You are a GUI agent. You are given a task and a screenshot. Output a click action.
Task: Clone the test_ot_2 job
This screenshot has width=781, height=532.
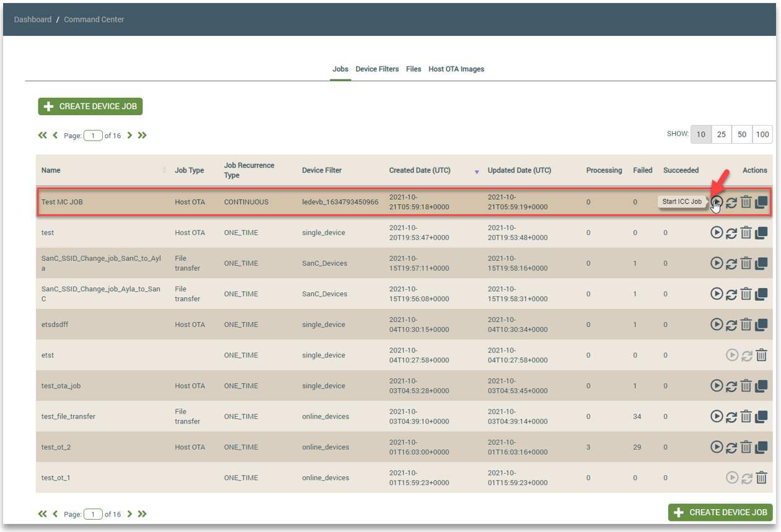click(x=761, y=447)
